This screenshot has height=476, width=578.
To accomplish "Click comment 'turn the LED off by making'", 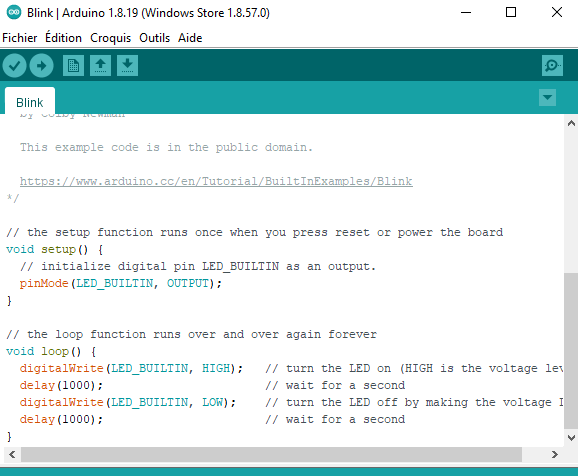I will point(377,402).
